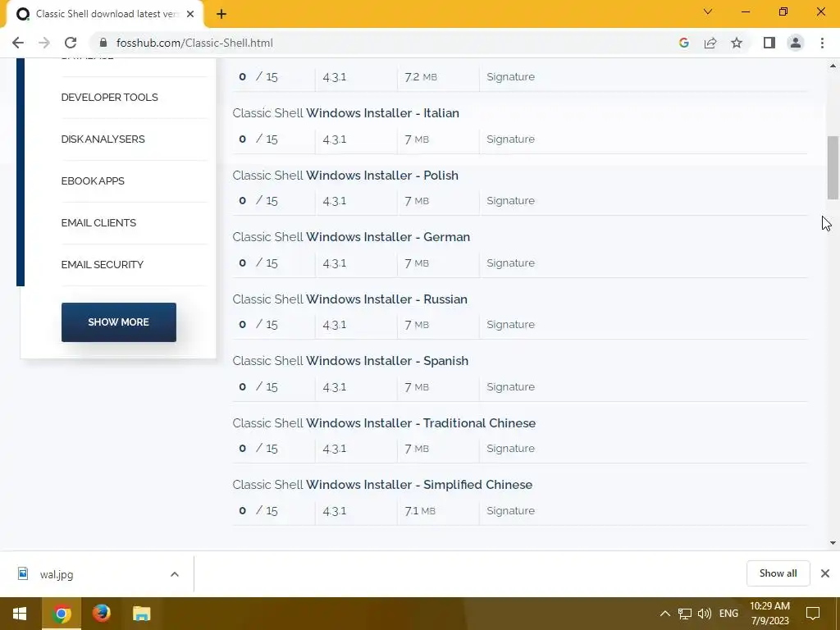This screenshot has width=840, height=630.
Task: Download Windows Installer - Simplified Chinese
Action: pos(382,484)
